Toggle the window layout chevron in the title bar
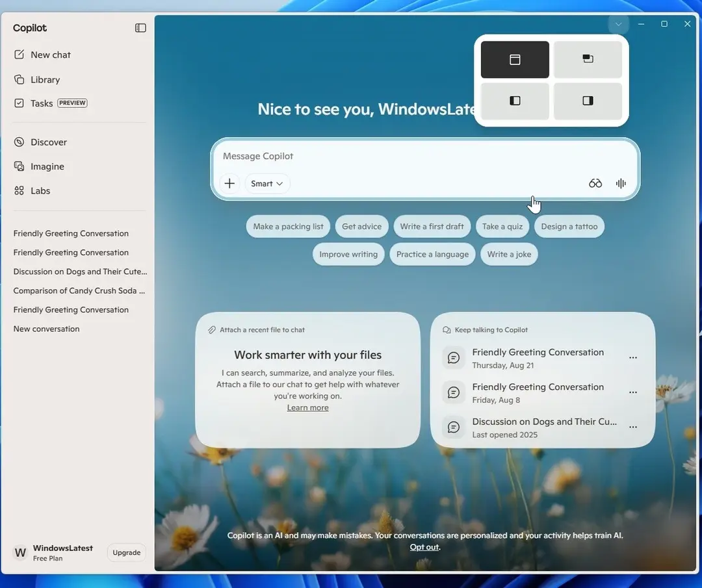 tap(618, 24)
